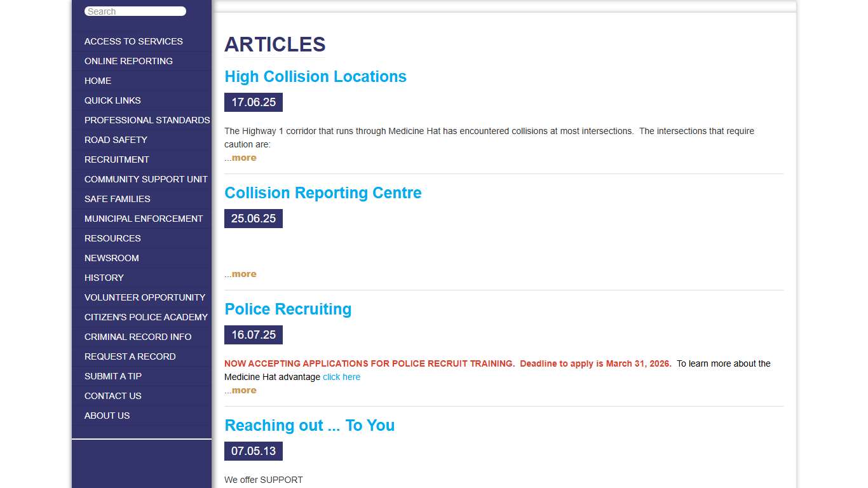
Task: Follow the 'click here' recruiting link
Action: coord(341,377)
